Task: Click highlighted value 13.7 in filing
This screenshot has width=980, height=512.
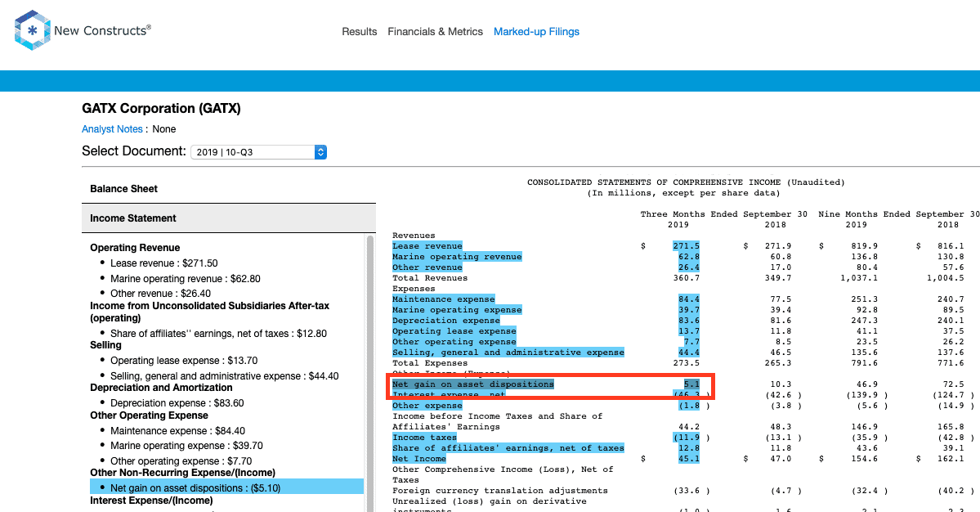Action: pos(689,331)
